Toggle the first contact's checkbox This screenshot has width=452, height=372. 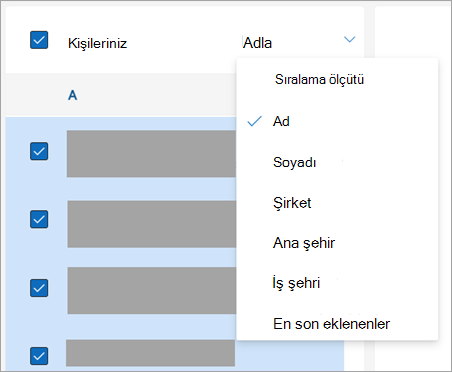coord(39,151)
